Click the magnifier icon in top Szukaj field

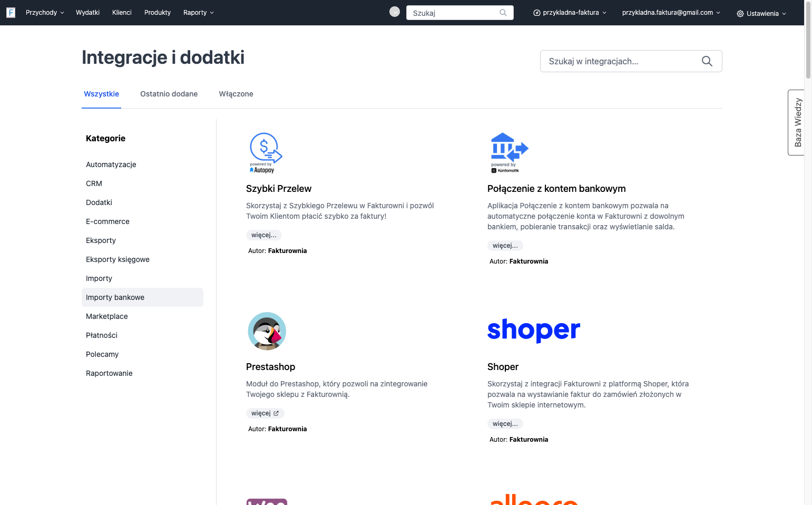[x=503, y=13]
